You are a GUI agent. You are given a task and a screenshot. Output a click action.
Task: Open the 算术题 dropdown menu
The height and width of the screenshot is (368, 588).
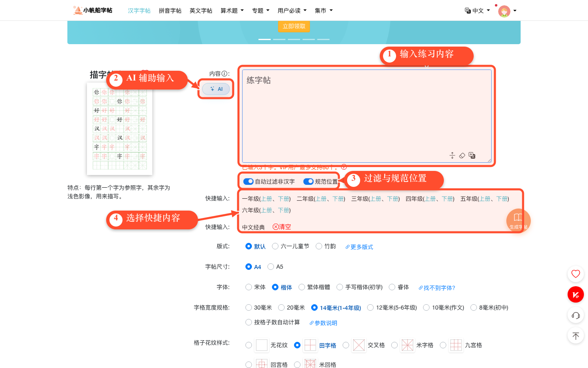coord(232,11)
